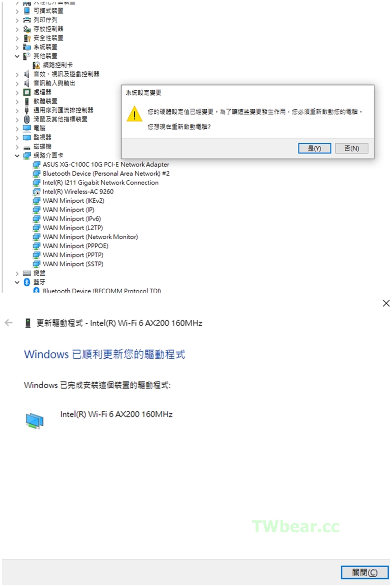The width and height of the screenshot is (392, 587).
Task: Expand the 鍵盤 keyboard category
Action: pos(17,273)
